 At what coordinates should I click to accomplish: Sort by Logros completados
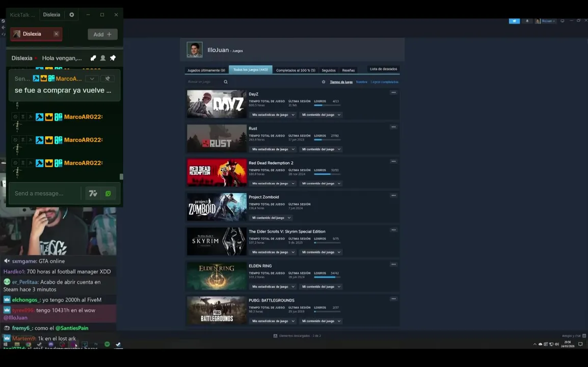pyautogui.click(x=384, y=82)
